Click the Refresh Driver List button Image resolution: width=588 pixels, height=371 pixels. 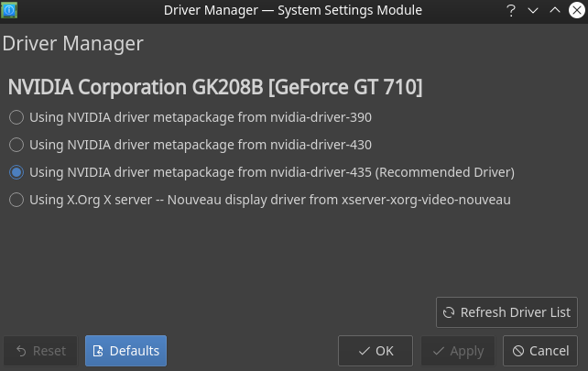[x=506, y=312]
